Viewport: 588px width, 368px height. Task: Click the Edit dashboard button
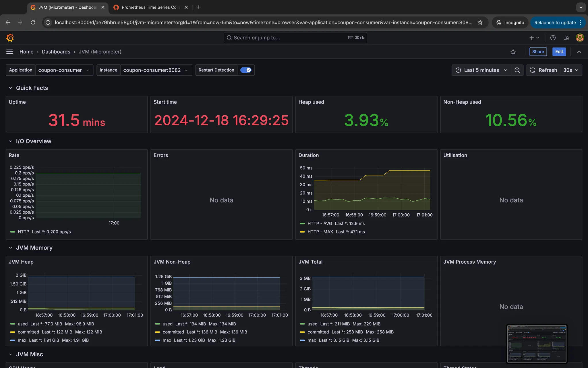559,52
